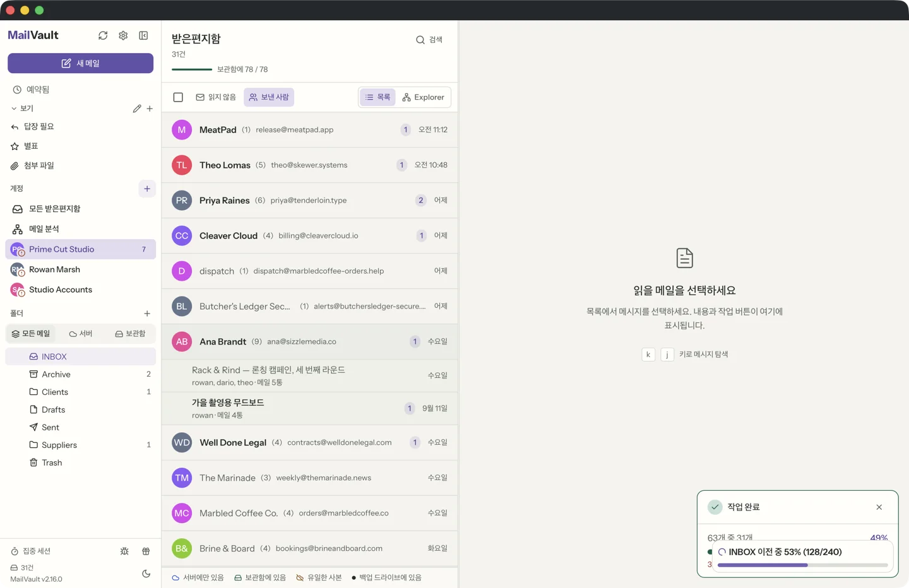Screen dimensions: 909x588
Task: Click the INBOX migration progress bar
Action: tap(803, 565)
